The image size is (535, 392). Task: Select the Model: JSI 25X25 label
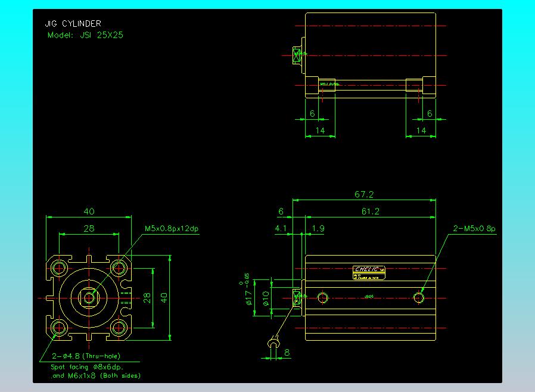point(85,35)
